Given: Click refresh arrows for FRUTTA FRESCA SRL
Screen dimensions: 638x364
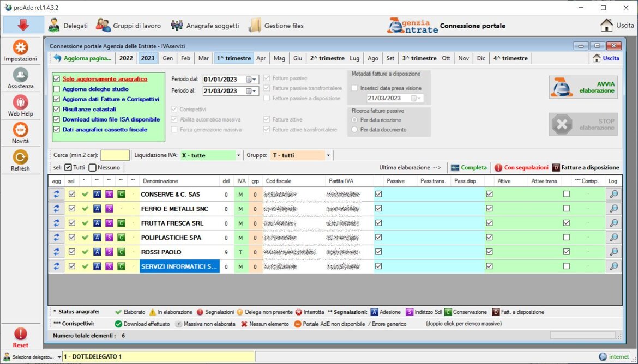Looking at the screenshot, I should (56, 223).
